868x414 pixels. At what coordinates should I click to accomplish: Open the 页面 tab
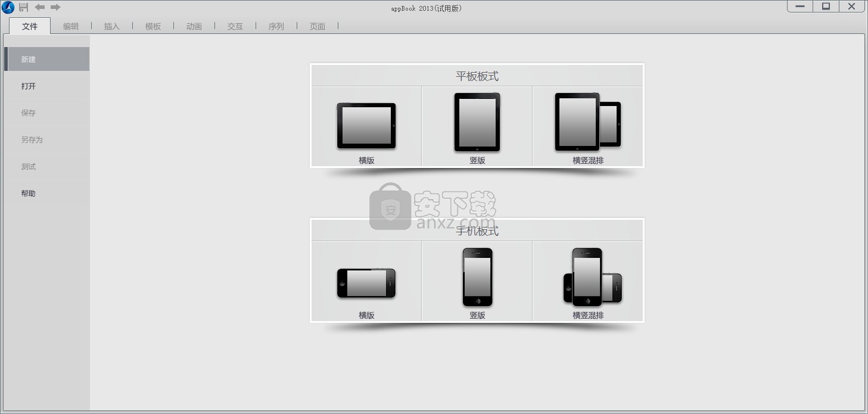point(318,26)
